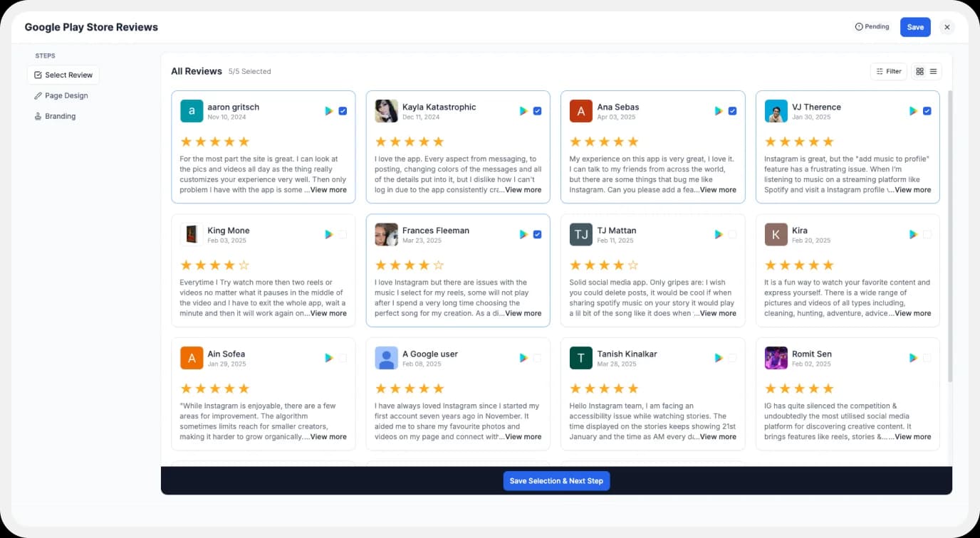Uncheck Kayla Katastrophic's review selection
This screenshot has height=538, width=980.
tap(538, 111)
